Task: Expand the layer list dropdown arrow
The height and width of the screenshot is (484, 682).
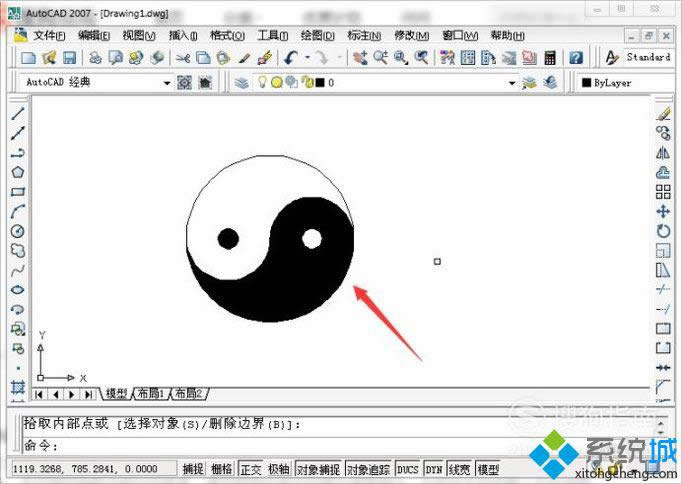Action: point(512,83)
